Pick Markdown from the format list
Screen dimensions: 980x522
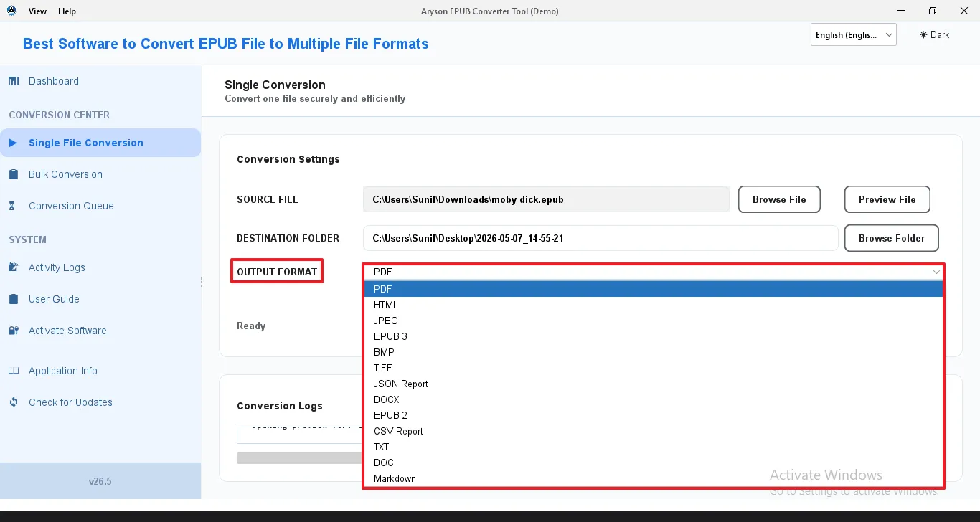click(654, 478)
